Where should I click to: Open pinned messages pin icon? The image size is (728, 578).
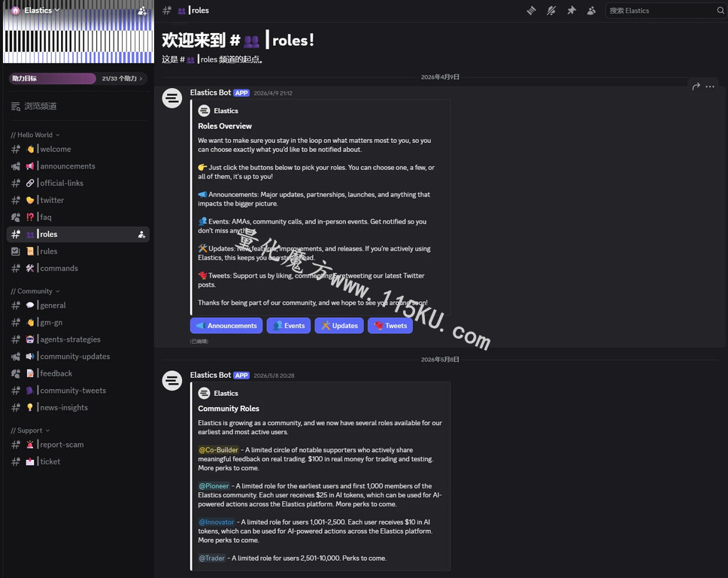[x=571, y=11]
